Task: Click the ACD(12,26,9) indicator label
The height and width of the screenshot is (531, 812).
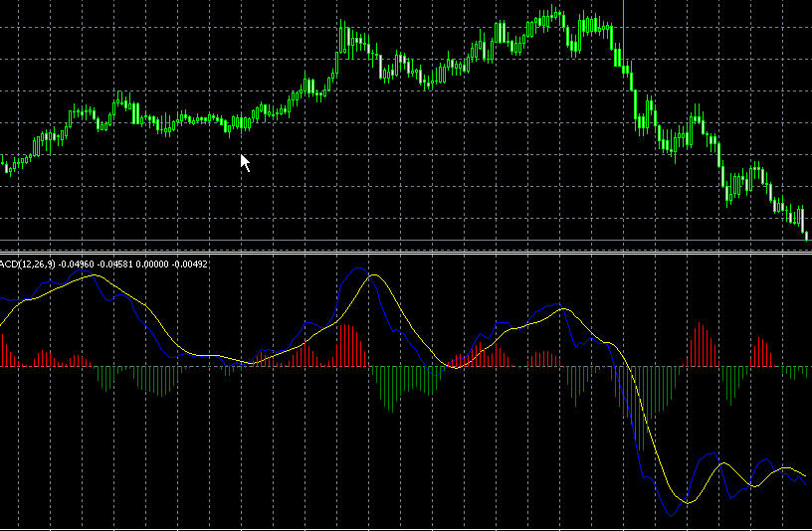Action: [x=27, y=265]
